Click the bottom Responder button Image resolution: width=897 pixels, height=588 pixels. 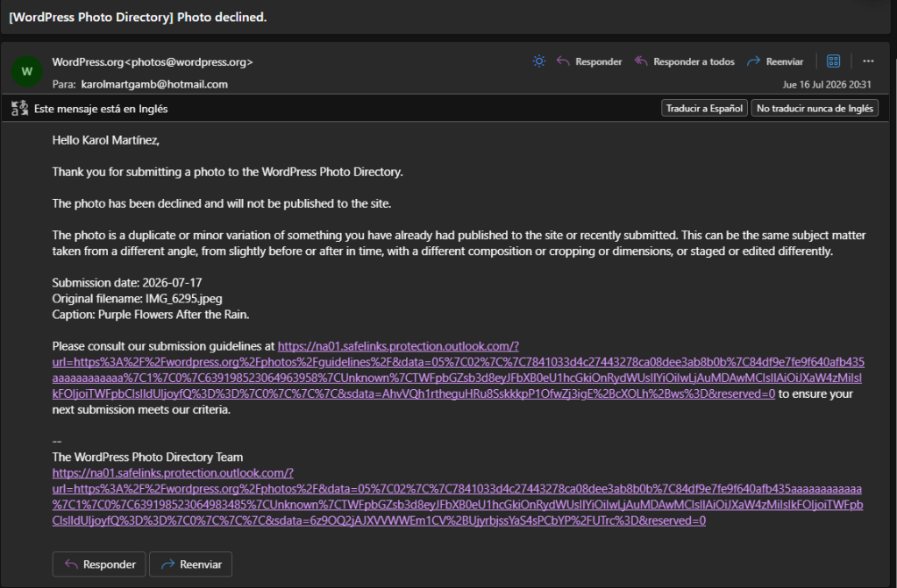pos(99,564)
